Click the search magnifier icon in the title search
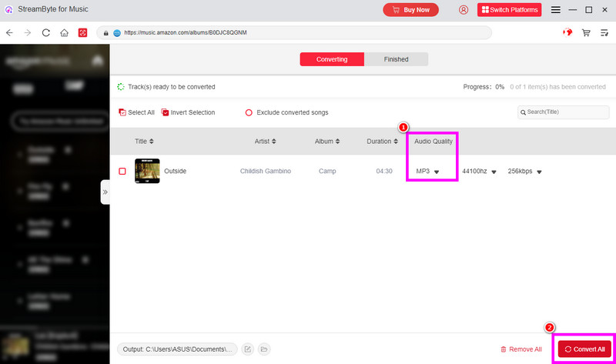 (x=523, y=112)
